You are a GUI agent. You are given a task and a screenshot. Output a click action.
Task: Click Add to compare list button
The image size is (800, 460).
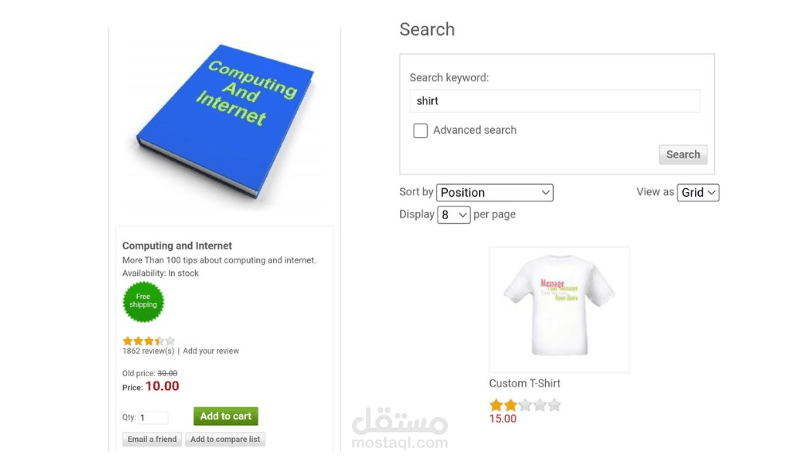click(225, 439)
